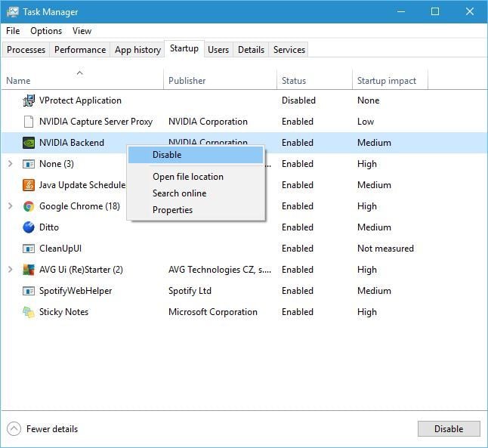
Task: Click the Task Manager title bar icon
Action: 13,12
